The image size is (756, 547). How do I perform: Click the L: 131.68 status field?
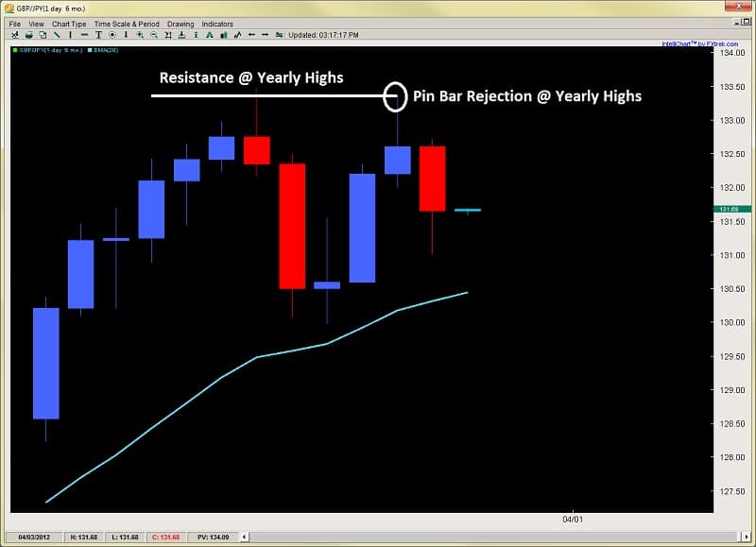pos(125,537)
